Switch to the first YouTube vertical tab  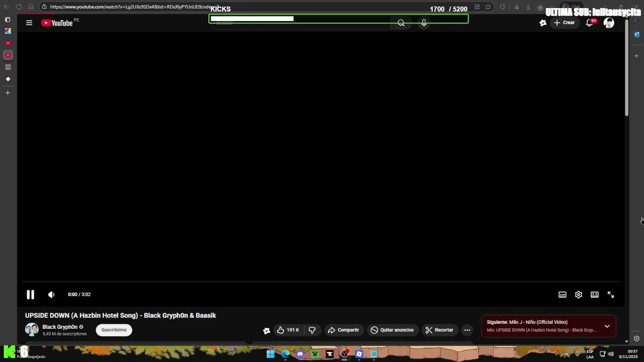[x=8, y=43]
